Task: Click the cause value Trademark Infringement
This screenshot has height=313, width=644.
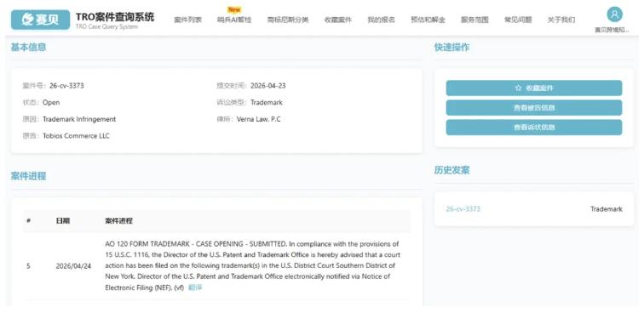Action: tap(79, 119)
